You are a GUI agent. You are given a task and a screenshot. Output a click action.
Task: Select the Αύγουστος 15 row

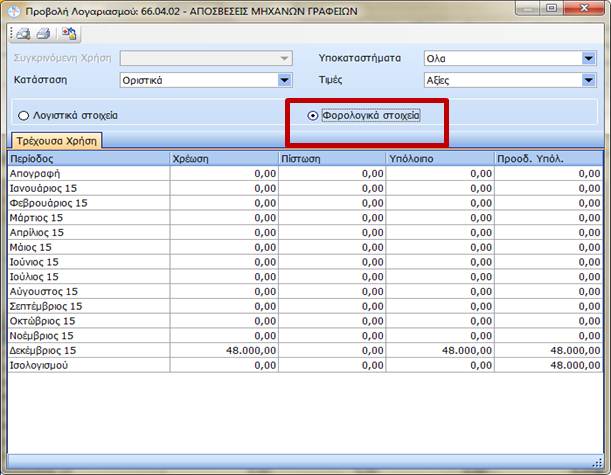pos(305,291)
